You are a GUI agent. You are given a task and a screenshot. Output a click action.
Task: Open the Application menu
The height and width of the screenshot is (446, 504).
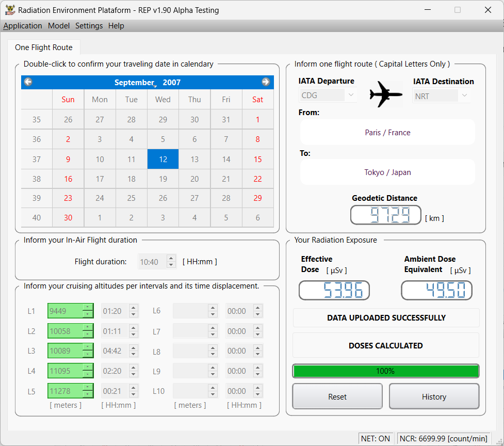pos(23,26)
